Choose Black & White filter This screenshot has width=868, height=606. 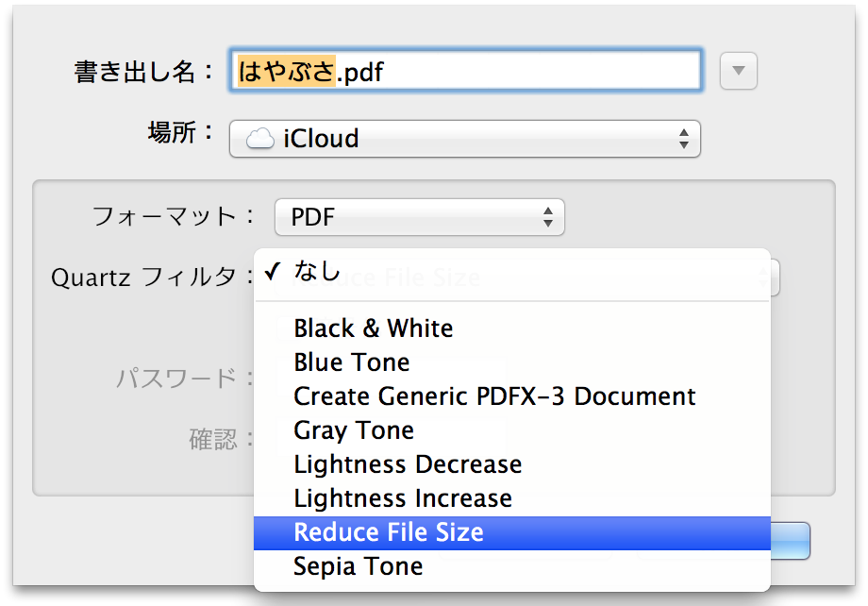[374, 328]
